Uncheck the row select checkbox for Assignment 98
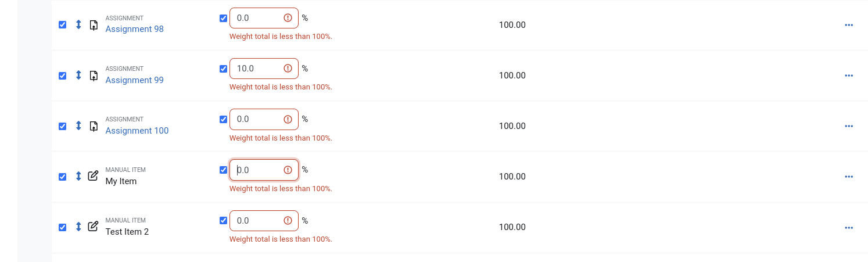The width and height of the screenshot is (868, 262). (63, 25)
